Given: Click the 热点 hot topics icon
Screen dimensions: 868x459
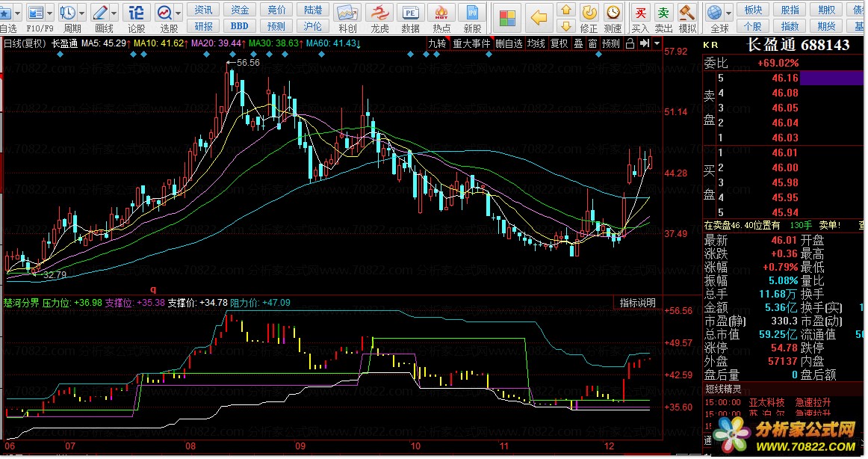Looking at the screenshot, I should [x=441, y=13].
